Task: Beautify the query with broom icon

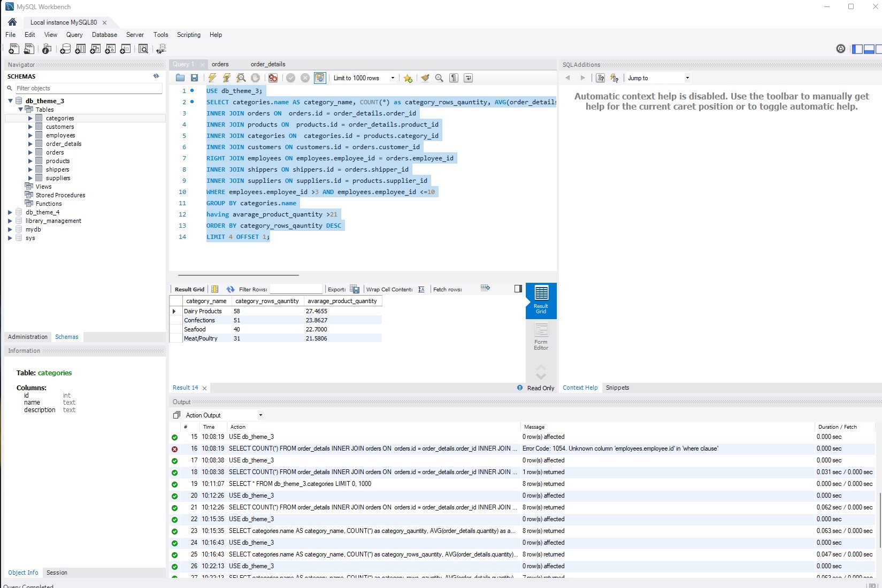Action: pyautogui.click(x=425, y=78)
